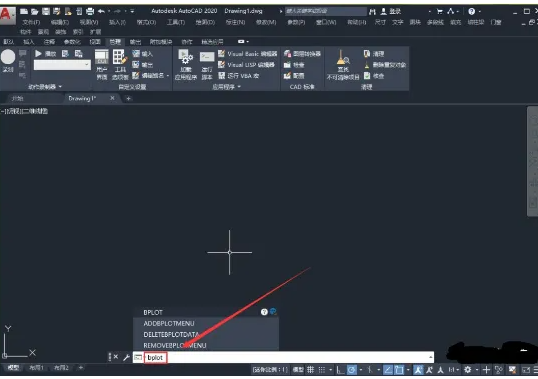Click the action recorder Record button
Screen dimensions: 538x379
point(8,57)
